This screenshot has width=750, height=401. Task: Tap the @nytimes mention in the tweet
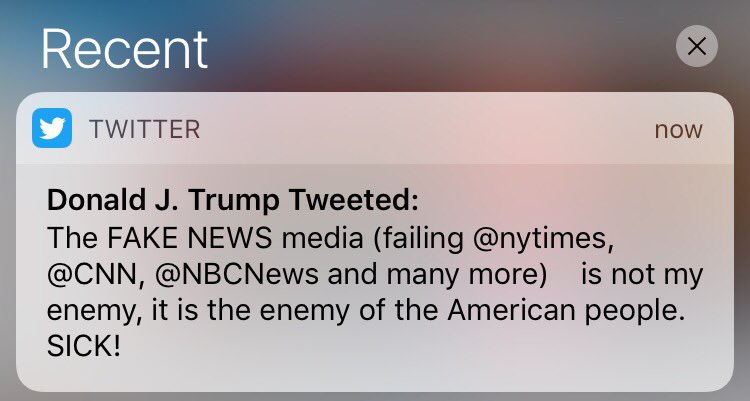pos(543,238)
